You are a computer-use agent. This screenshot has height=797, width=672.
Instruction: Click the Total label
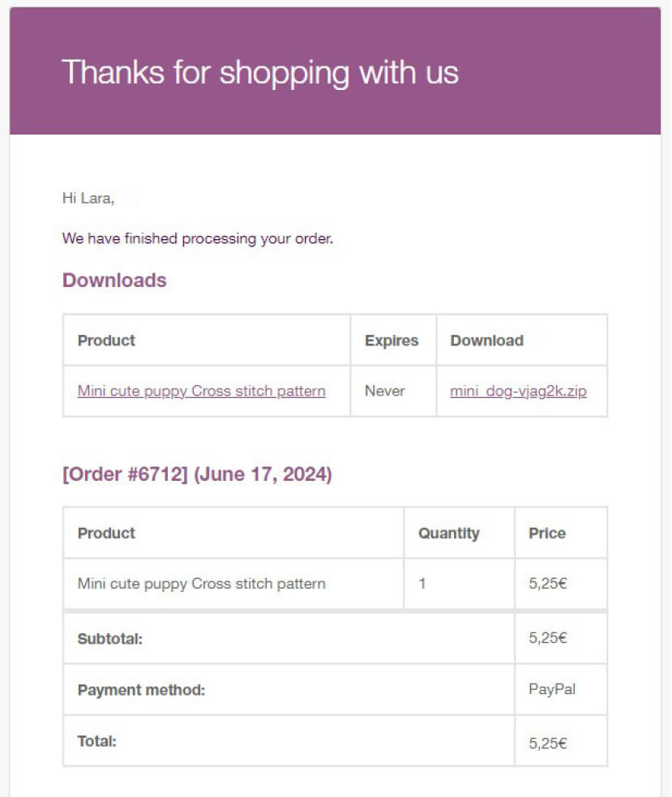click(97, 740)
